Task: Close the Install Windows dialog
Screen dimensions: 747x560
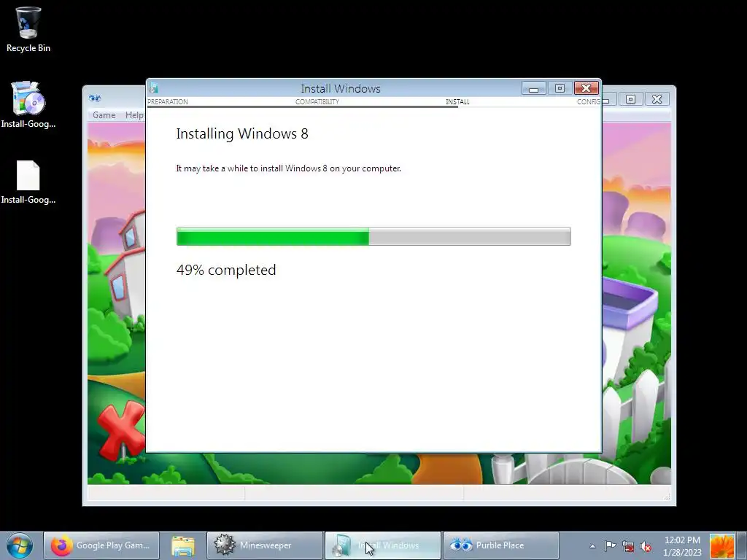Action: tap(586, 88)
